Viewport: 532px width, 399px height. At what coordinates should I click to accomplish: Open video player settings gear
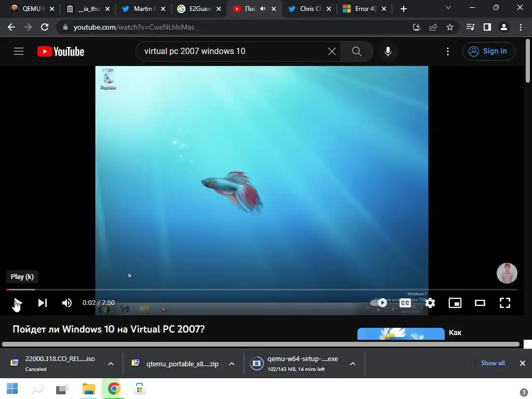[x=430, y=303]
